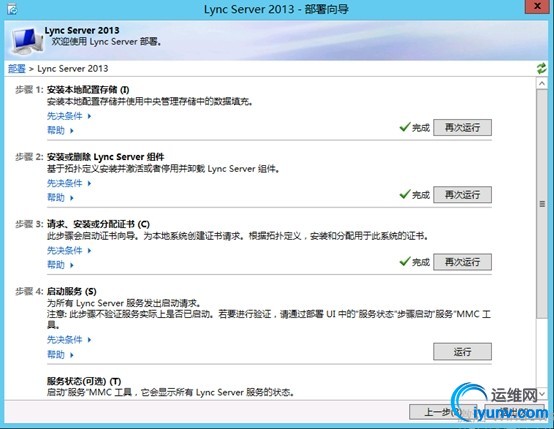Screen dimensions: 554x429
Task: Expand 帮助 under step 3 certificates
Action: coord(60,265)
